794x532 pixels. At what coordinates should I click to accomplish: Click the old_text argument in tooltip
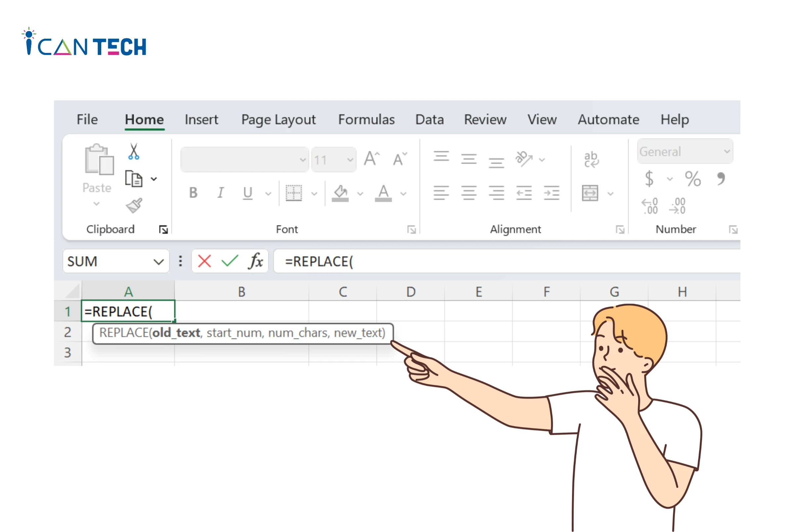(176, 333)
